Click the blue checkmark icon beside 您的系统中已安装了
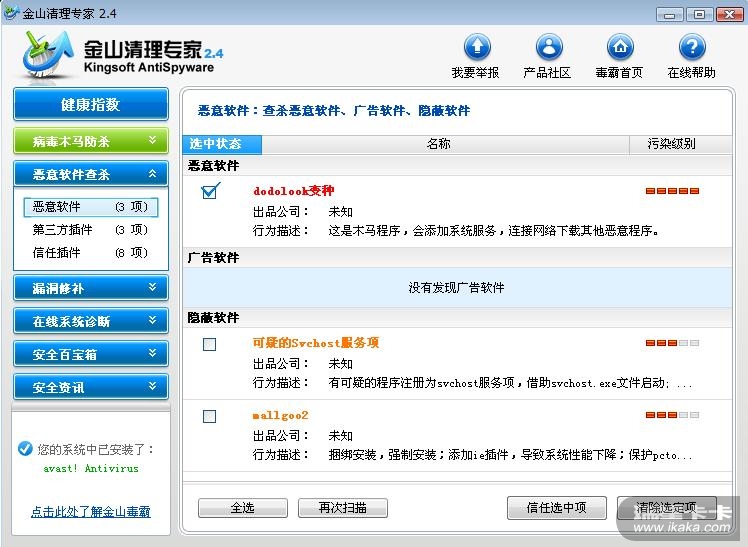 [x=25, y=448]
